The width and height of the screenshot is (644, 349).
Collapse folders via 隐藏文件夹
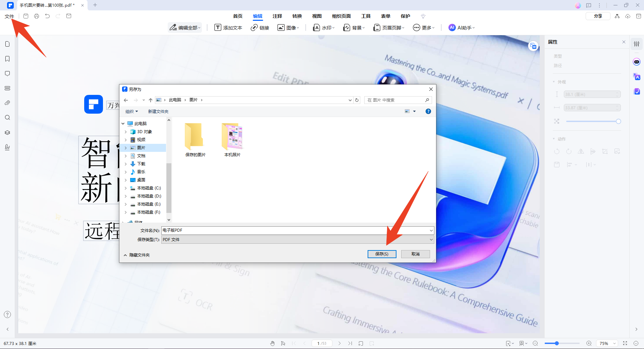point(137,255)
